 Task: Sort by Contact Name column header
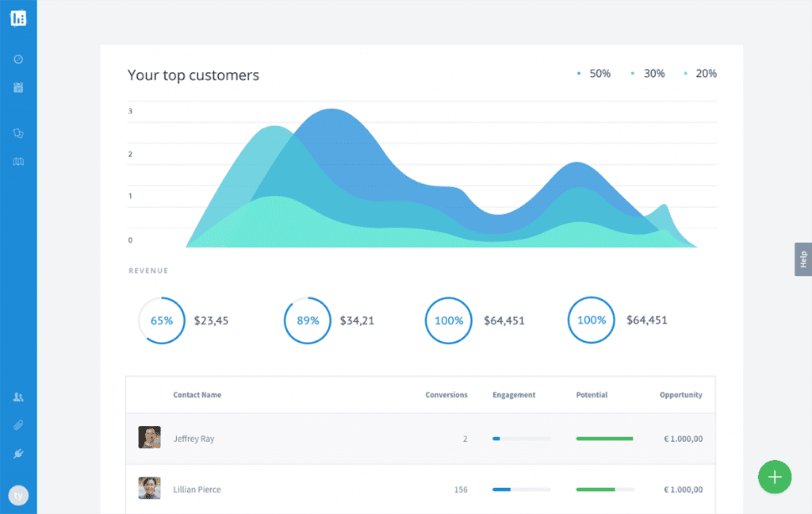197,395
